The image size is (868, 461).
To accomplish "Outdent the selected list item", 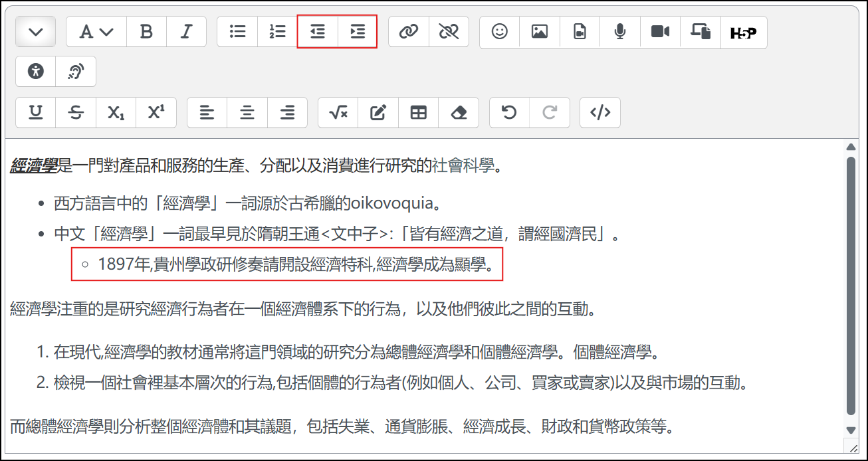I will (318, 32).
